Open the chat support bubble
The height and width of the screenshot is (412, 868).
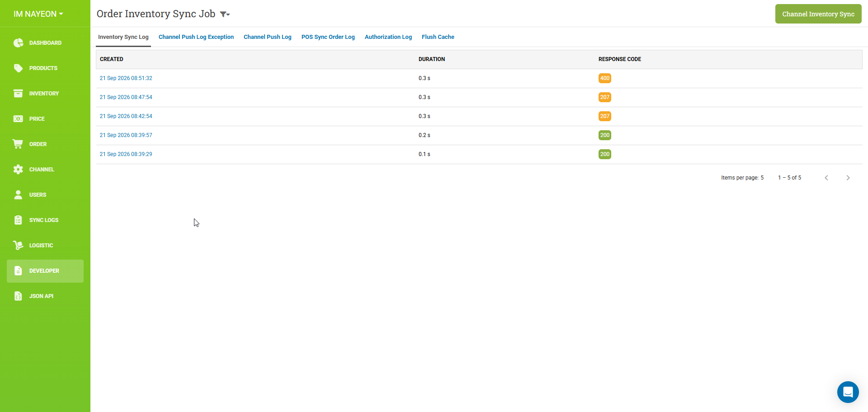click(848, 392)
